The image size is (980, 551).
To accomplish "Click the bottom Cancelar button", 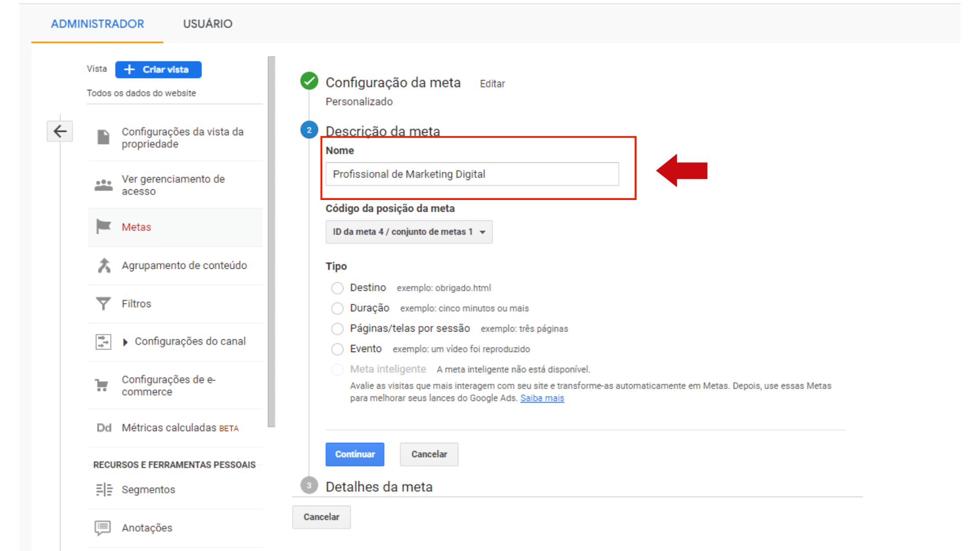I will click(x=321, y=517).
